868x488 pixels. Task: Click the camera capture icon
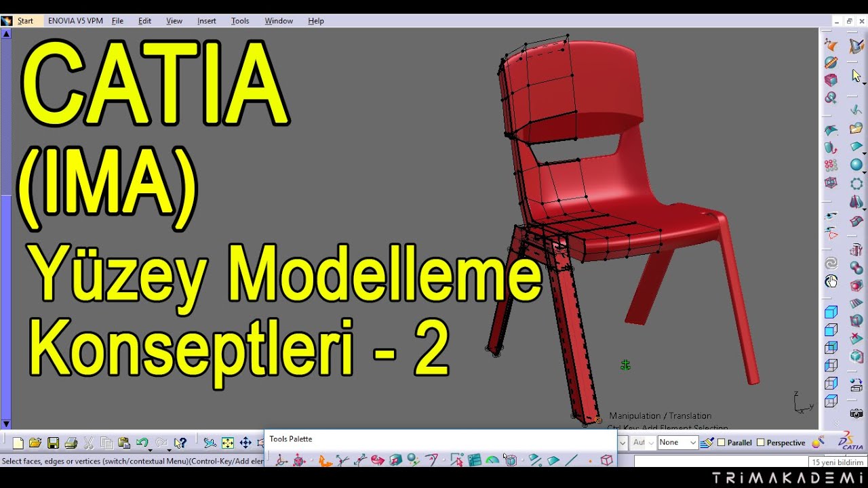[856, 413]
